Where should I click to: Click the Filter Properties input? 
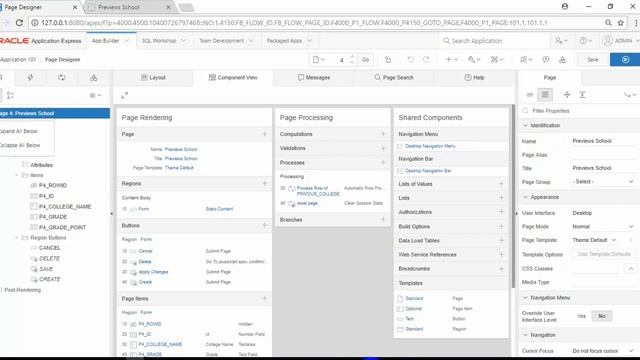click(580, 111)
